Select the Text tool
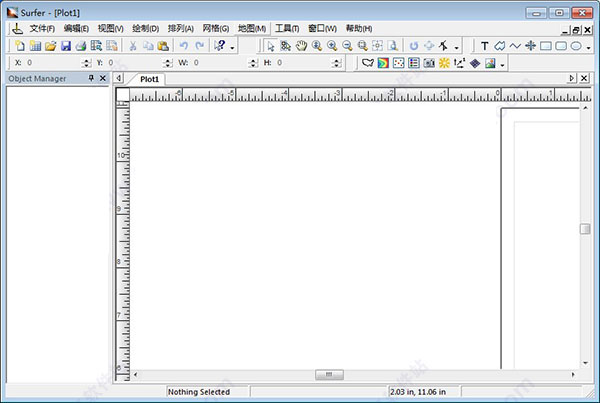The width and height of the screenshot is (600, 403). pyautogui.click(x=484, y=46)
